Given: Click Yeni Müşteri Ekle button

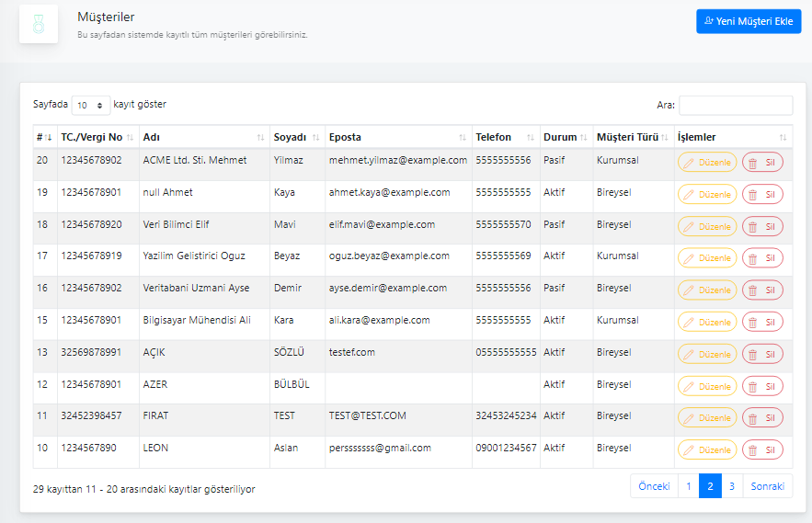Looking at the screenshot, I should pos(749,21).
